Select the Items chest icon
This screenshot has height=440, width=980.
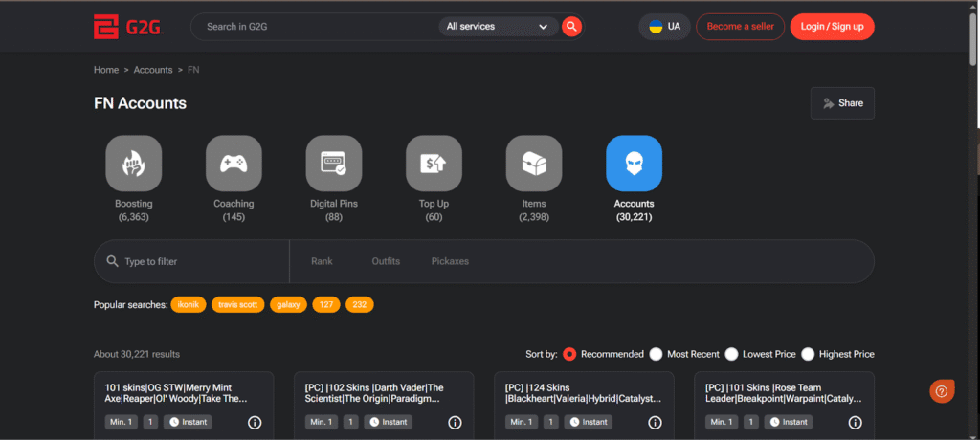533,163
